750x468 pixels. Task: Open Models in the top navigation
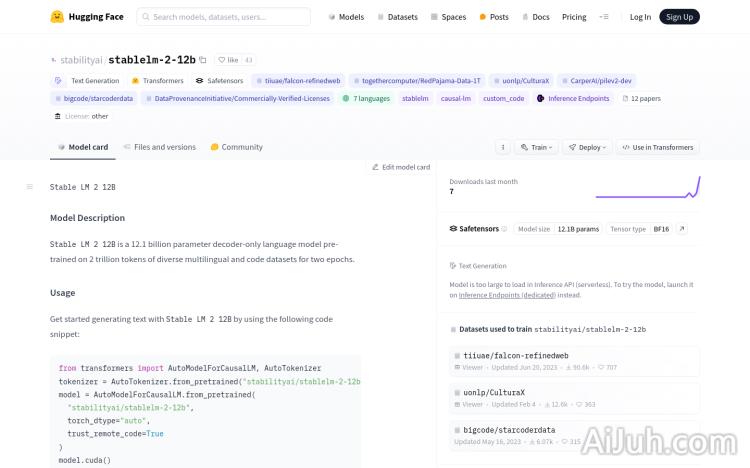[x=346, y=17]
